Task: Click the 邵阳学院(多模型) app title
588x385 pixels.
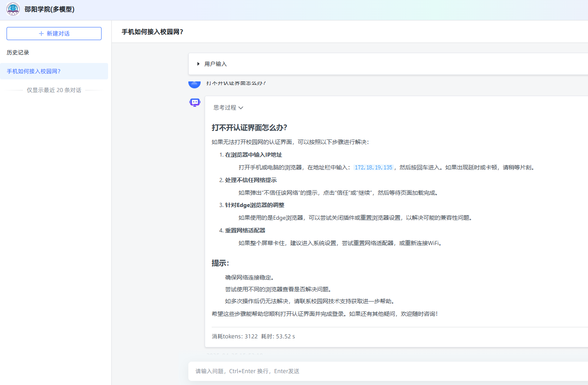Action: [50, 9]
